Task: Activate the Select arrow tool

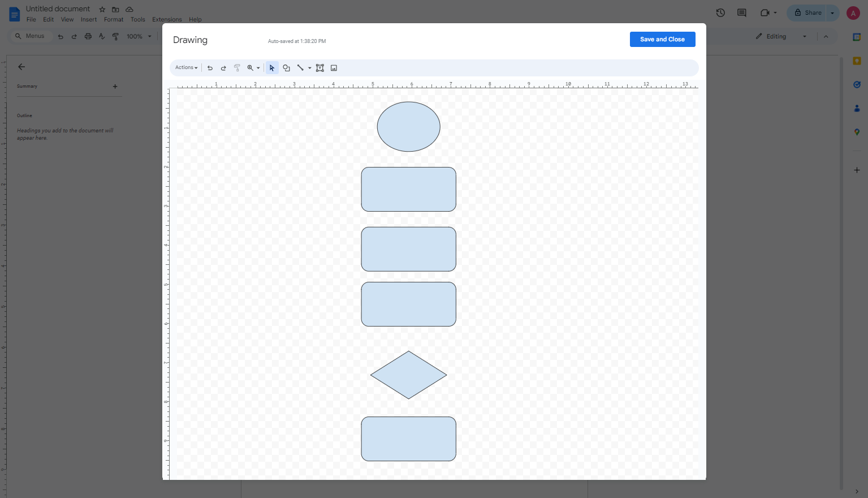Action: pyautogui.click(x=272, y=67)
